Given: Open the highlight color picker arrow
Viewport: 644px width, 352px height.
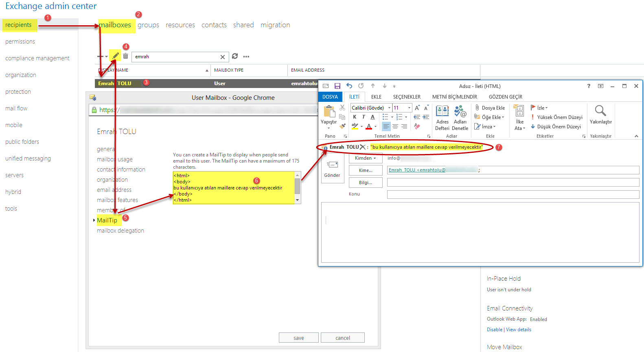Looking at the screenshot, I should 361,127.
